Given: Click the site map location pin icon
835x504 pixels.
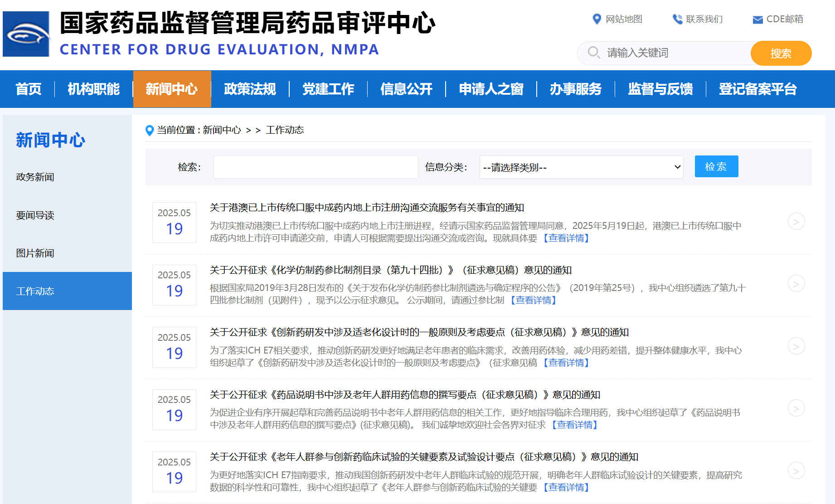Looking at the screenshot, I should (597, 19).
